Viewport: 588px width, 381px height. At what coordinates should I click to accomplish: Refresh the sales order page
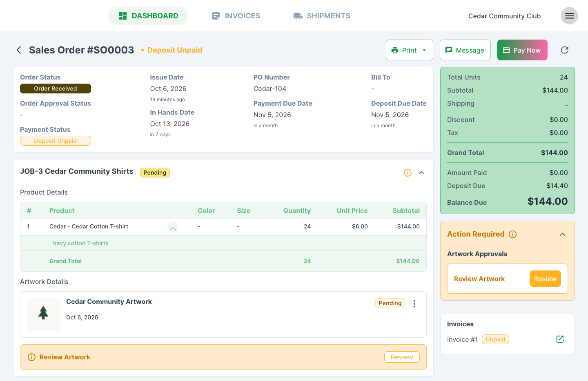(565, 50)
